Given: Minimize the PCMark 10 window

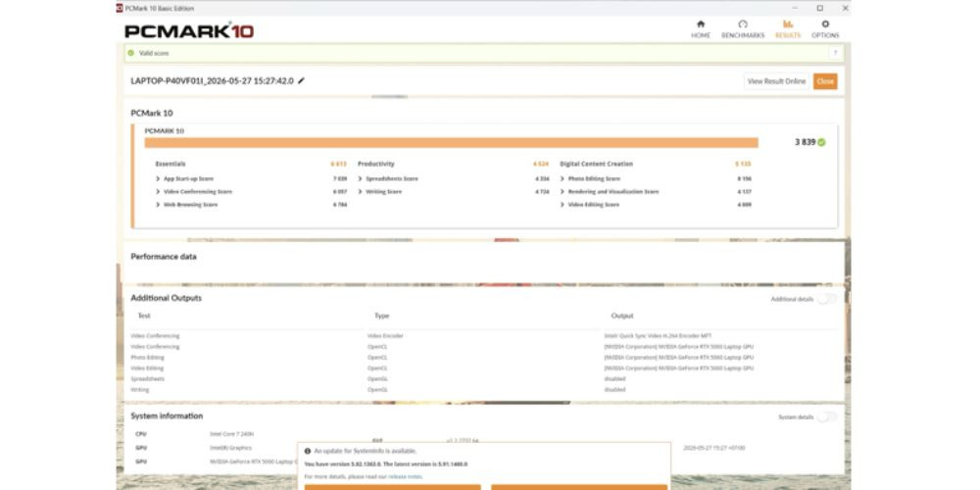Looking at the screenshot, I should pos(796,8).
